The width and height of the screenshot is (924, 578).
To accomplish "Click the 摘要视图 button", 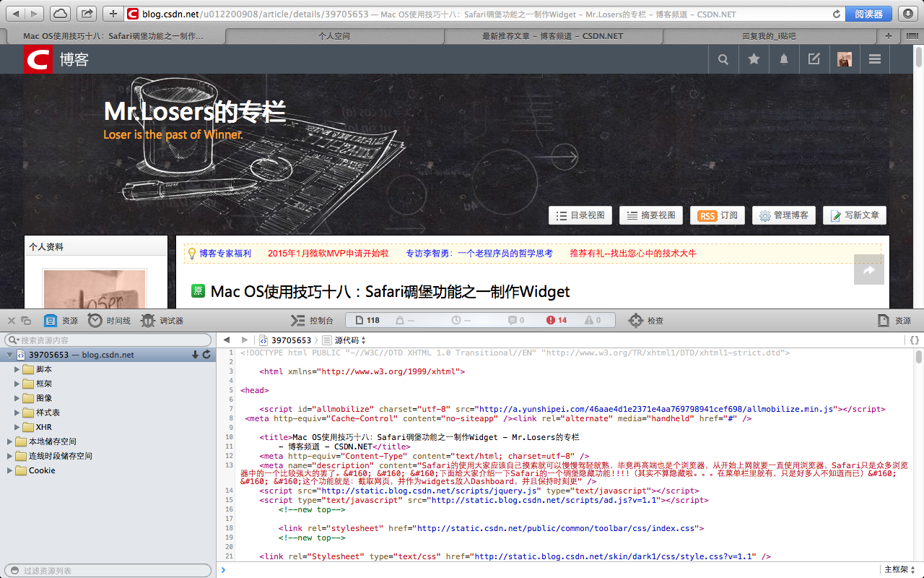I will [x=651, y=215].
